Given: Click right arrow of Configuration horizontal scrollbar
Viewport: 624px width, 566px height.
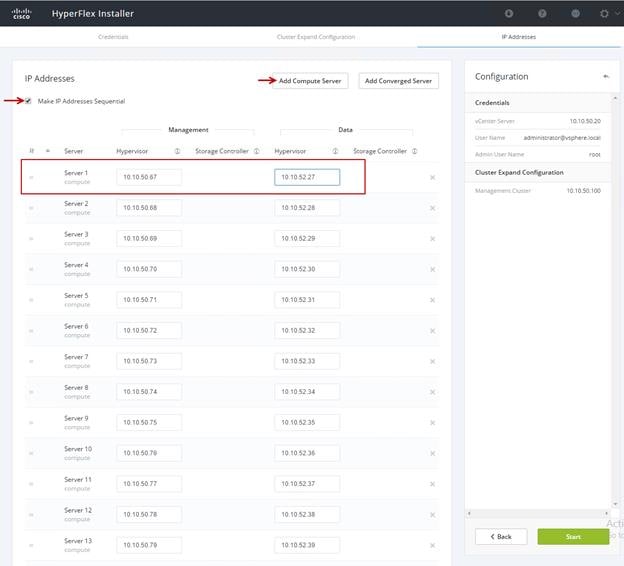Looking at the screenshot, I should point(606,513).
